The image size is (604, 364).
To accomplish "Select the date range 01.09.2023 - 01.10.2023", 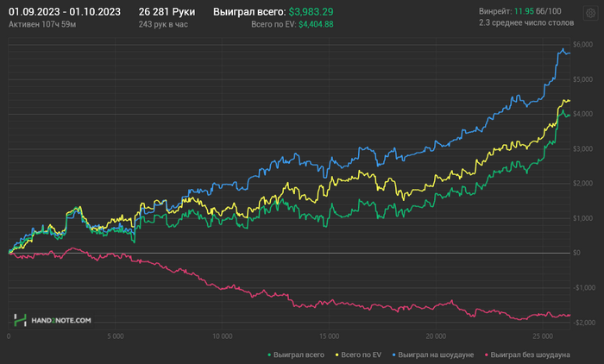I will pos(65,12).
